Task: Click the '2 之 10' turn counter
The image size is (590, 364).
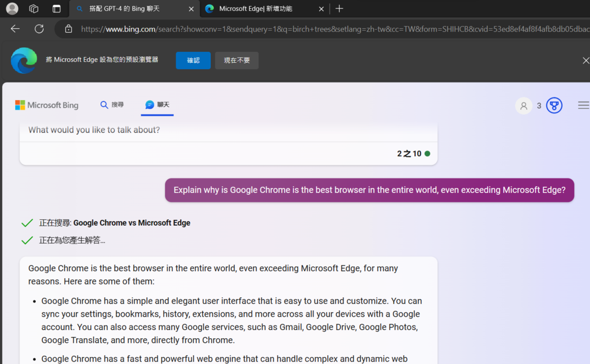Action: point(409,153)
